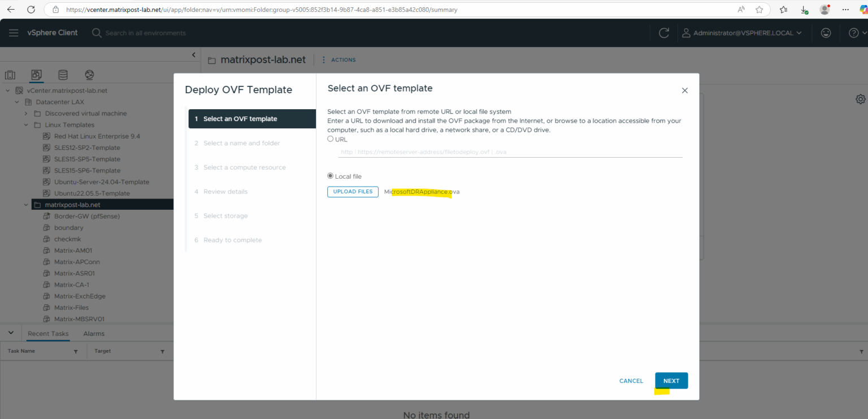Open the VMs and Templates inventory view
This screenshot has height=419, width=868.
pyautogui.click(x=36, y=75)
